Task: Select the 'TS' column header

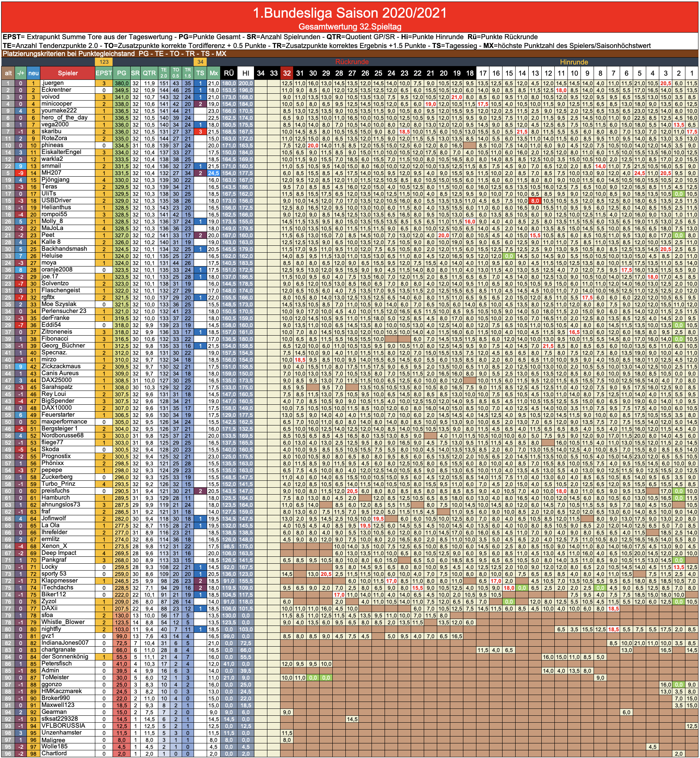Action: pyautogui.click(x=200, y=73)
